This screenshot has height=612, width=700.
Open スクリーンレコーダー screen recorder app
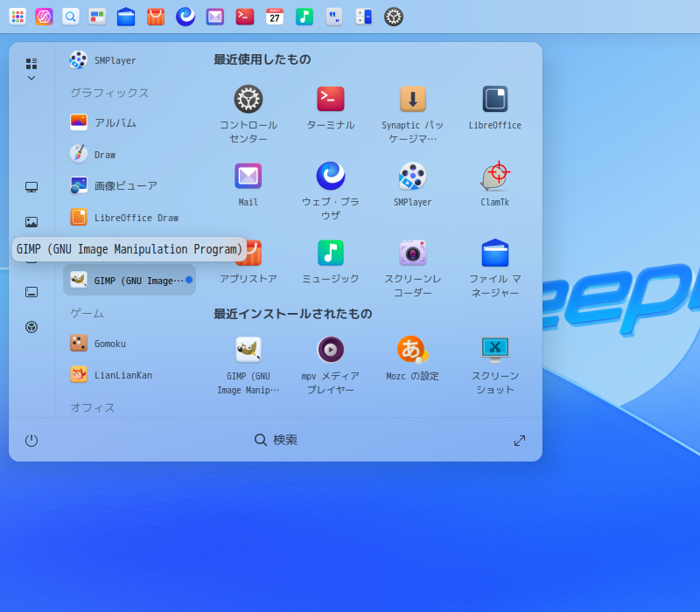[412, 254]
